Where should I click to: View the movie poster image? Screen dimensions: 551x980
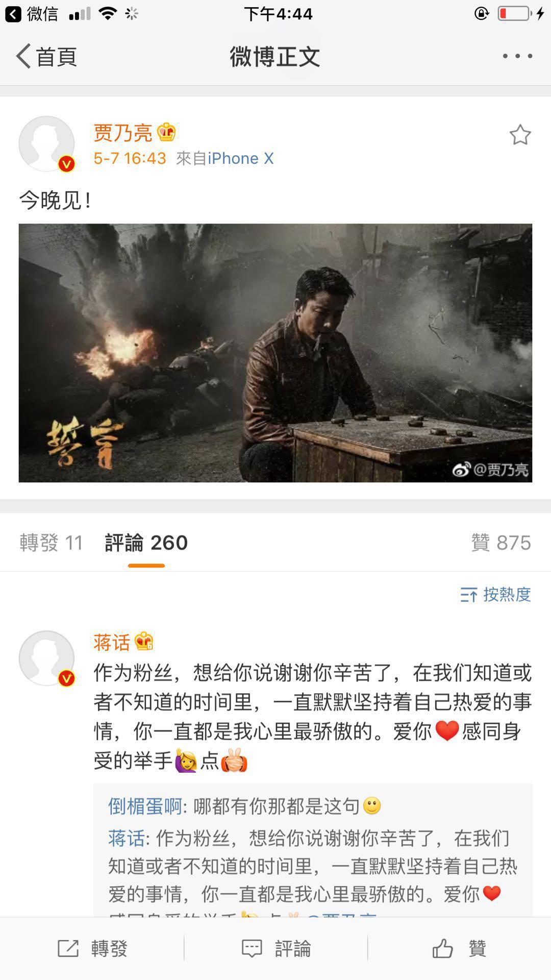click(x=275, y=353)
